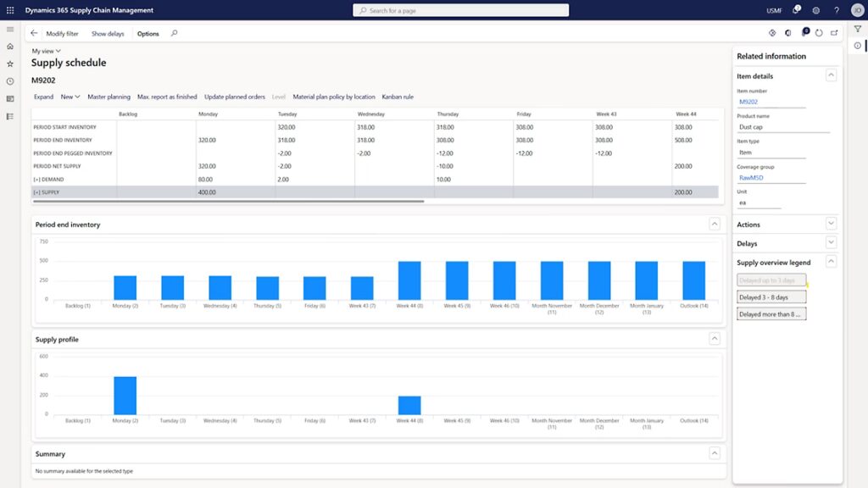Screen dimensions: 868x488
Task: Open the notifications bell in the header
Action: [x=796, y=10]
